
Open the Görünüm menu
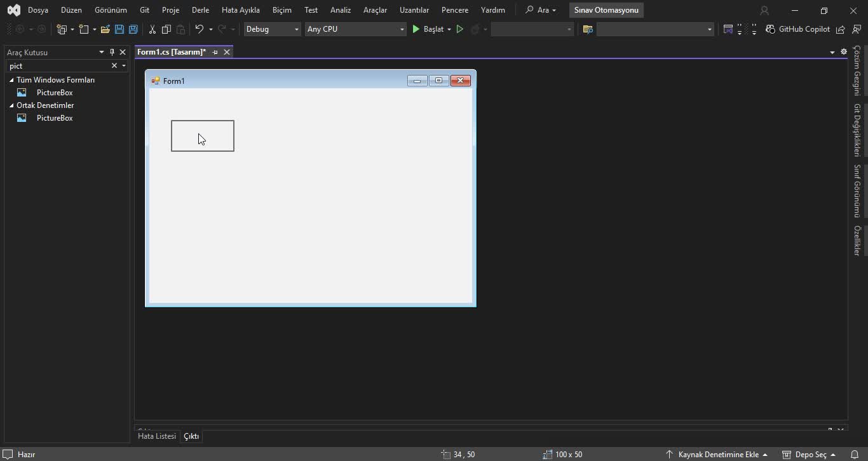(x=111, y=10)
